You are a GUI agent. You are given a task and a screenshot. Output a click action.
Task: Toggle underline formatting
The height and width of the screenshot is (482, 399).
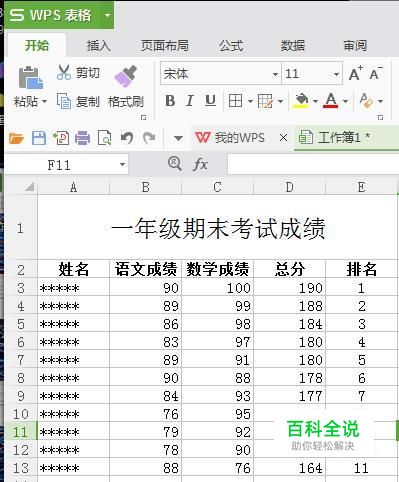(x=210, y=101)
